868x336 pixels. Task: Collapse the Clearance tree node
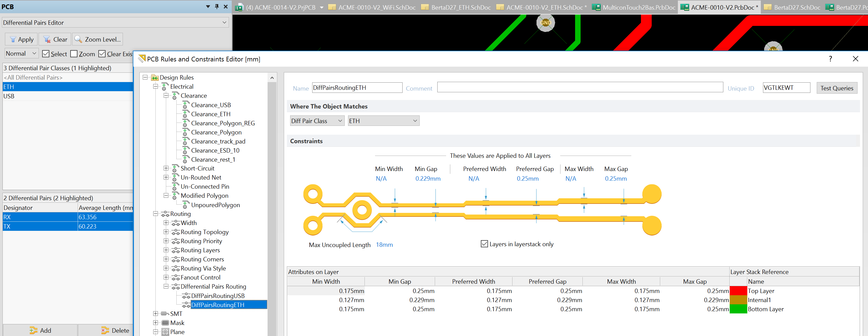pyautogui.click(x=166, y=96)
